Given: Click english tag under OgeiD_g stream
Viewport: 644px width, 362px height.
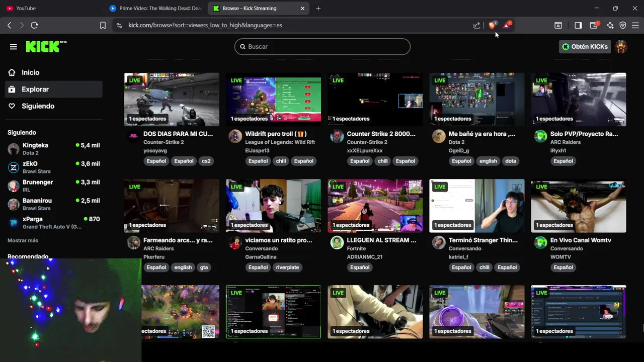Looking at the screenshot, I should click(488, 161).
